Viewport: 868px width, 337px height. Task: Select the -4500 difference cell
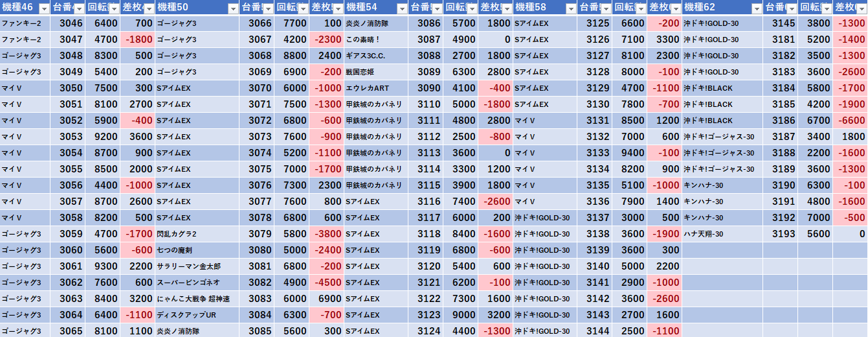pos(327,283)
